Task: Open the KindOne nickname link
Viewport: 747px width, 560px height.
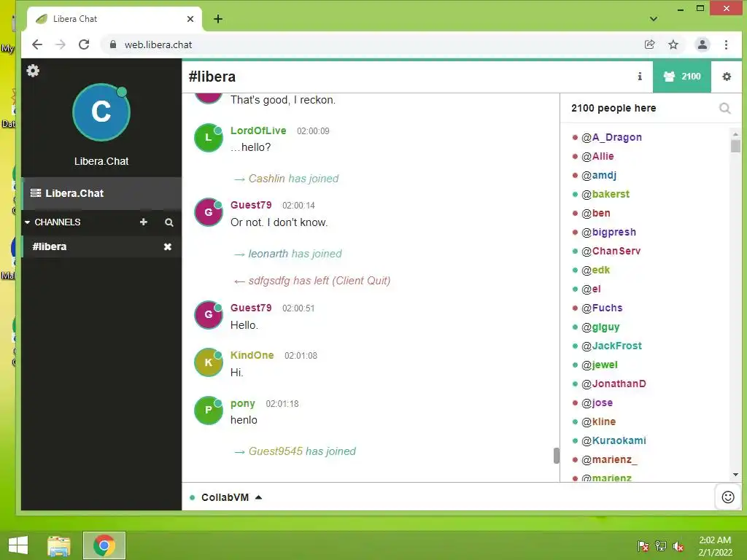Action: (252, 355)
